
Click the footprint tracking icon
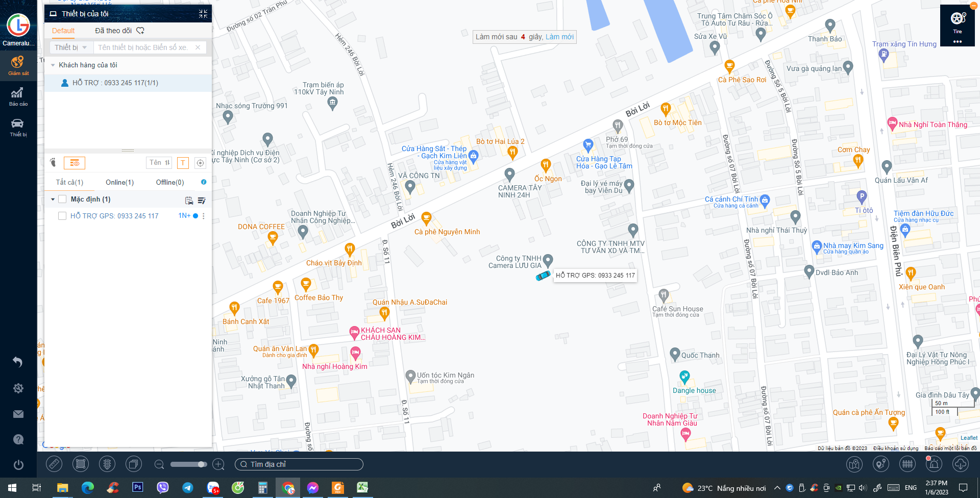[x=53, y=163]
